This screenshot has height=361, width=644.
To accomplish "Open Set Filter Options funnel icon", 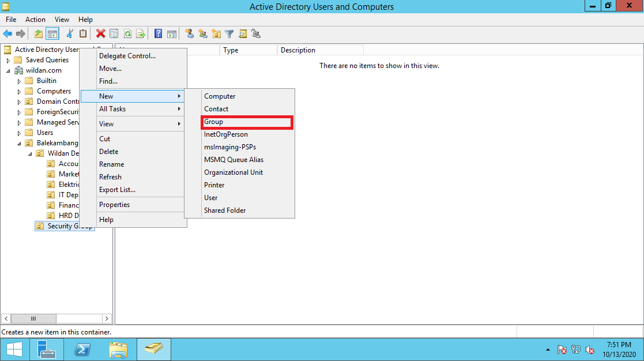I will 229,33.
